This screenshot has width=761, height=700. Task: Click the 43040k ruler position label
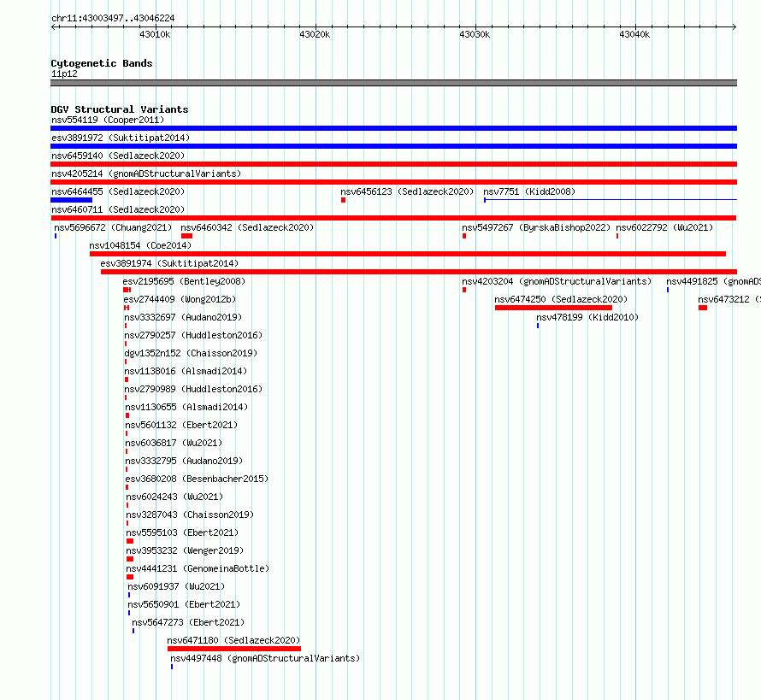click(634, 34)
